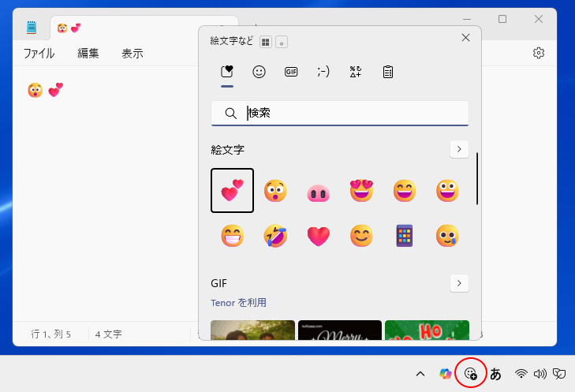Open the ファイル menu in Notepad
This screenshot has height=392, width=575.
coord(39,54)
